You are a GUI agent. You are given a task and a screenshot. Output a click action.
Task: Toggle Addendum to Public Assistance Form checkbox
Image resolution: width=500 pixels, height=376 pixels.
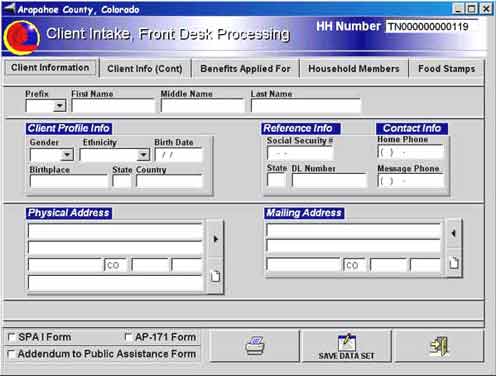11,354
